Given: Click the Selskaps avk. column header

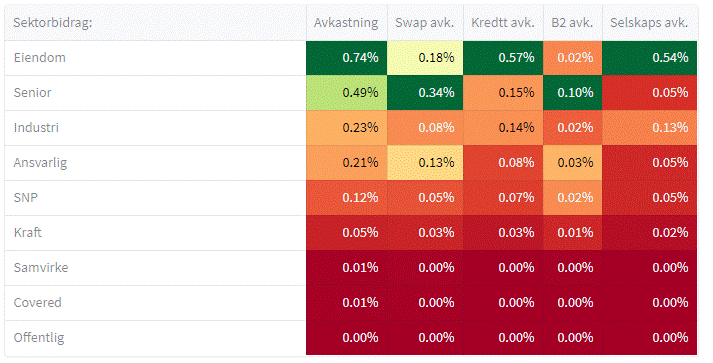Looking at the screenshot, I should click(649, 23).
